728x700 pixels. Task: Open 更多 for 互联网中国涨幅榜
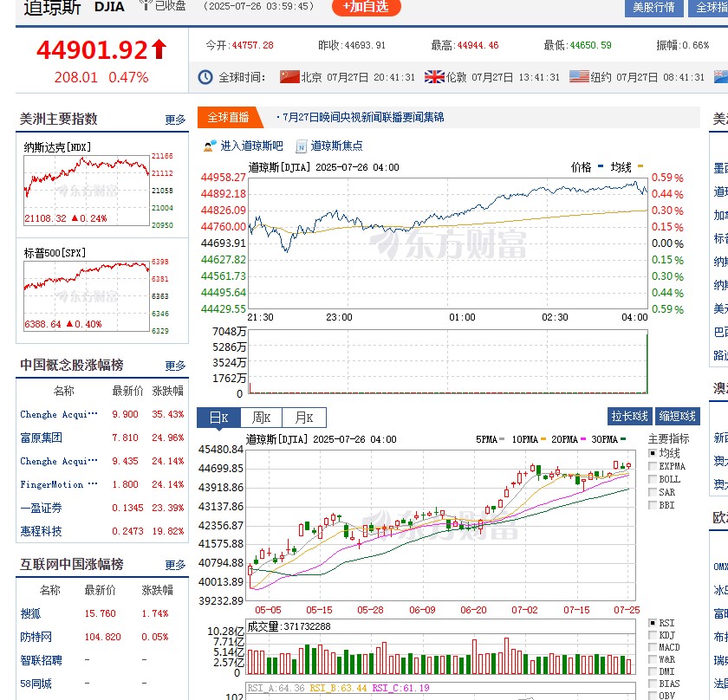click(x=175, y=565)
